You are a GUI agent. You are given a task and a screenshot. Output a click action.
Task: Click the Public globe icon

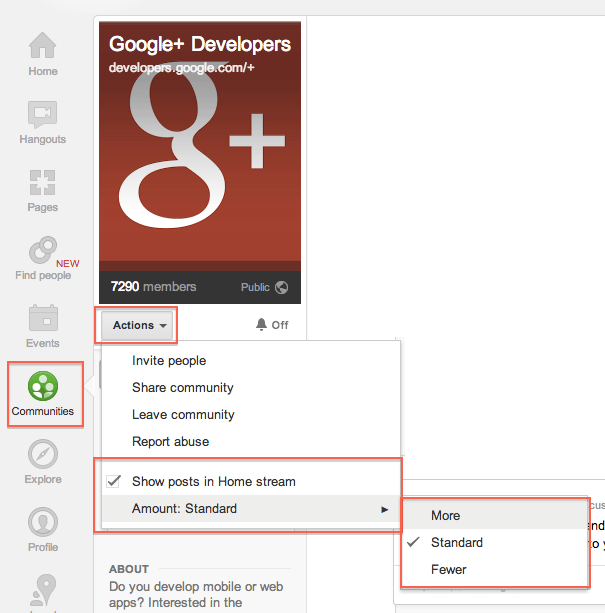coord(281,287)
